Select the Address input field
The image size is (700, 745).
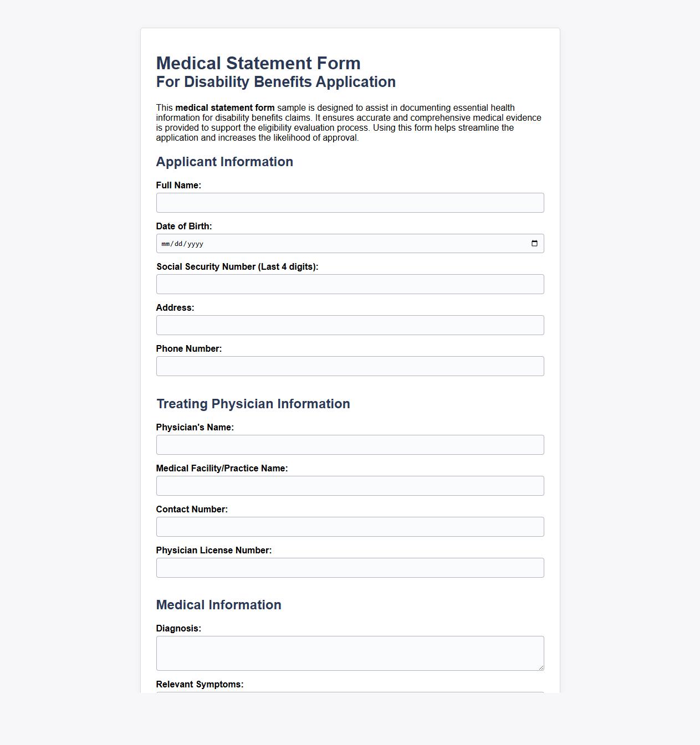[x=350, y=325]
